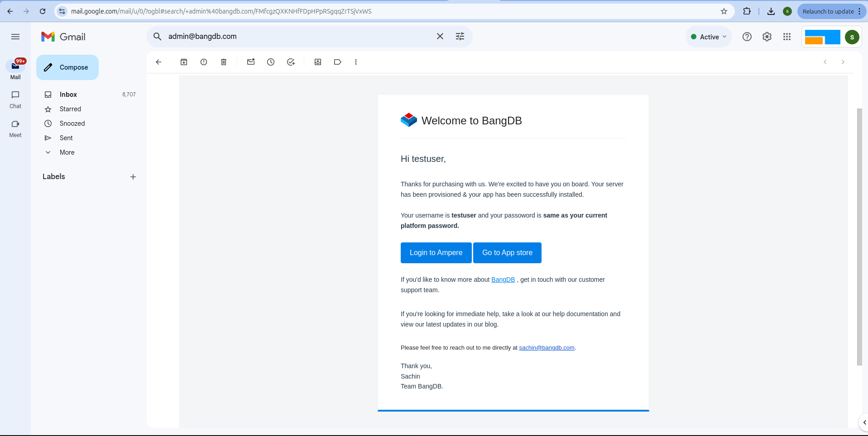Go back to search results
The height and width of the screenshot is (436, 868).
click(158, 62)
